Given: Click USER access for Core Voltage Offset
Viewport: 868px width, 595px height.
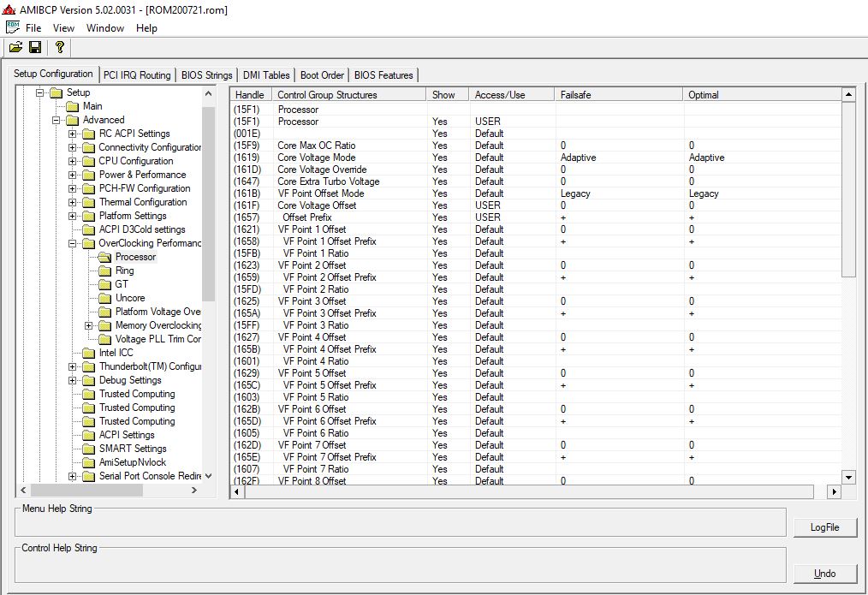Looking at the screenshot, I should (x=488, y=205).
